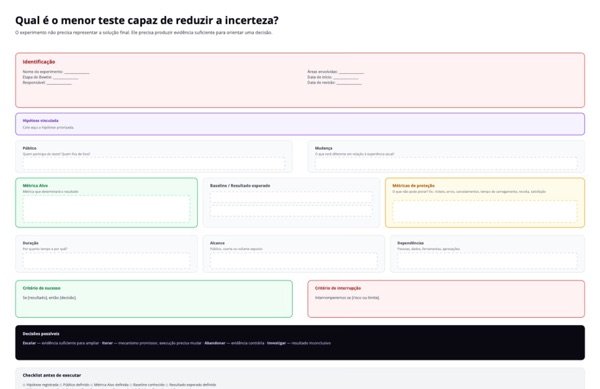This screenshot has width=600, height=389.
Task: Click the Critério de interrupção heading
Action: click(338, 288)
